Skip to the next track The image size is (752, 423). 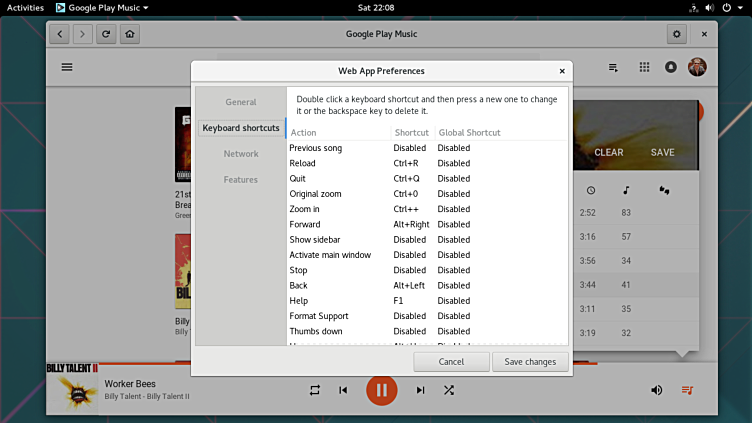click(420, 390)
